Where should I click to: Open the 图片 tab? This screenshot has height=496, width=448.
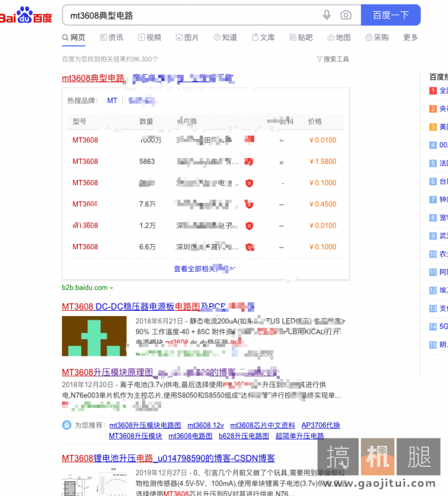click(x=188, y=38)
